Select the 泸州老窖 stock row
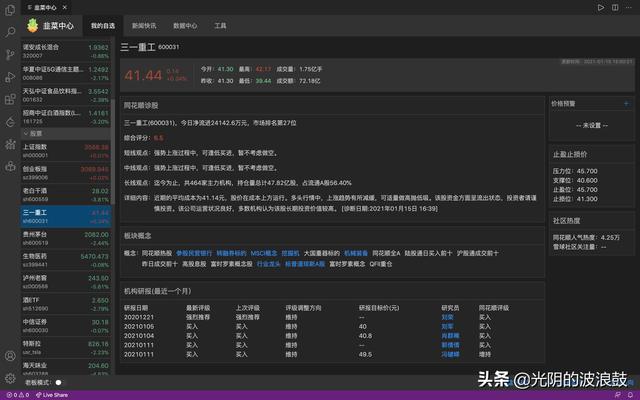This screenshot has width=640, height=400. click(x=66, y=282)
